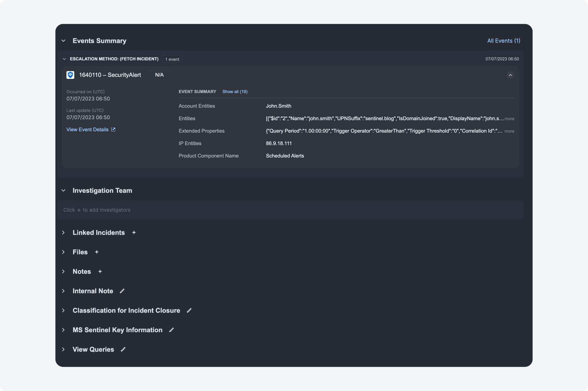Click the Sentinel shield icon on SecurityAlert event
588x391 pixels.
(70, 75)
